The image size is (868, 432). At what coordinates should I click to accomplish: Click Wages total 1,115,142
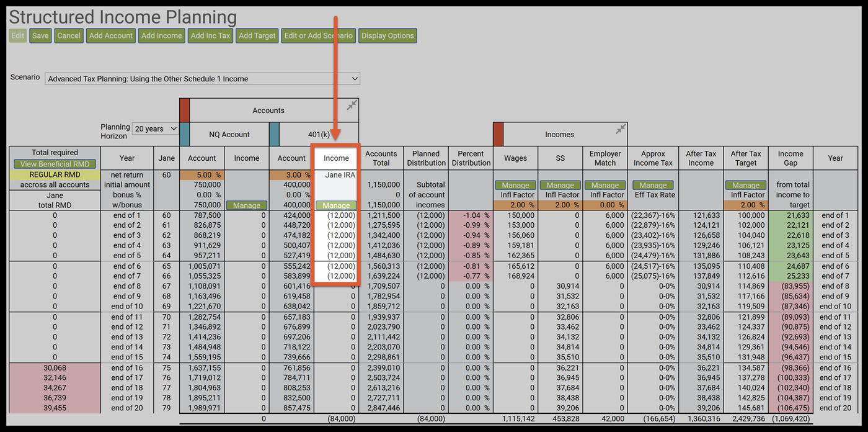pos(516,419)
